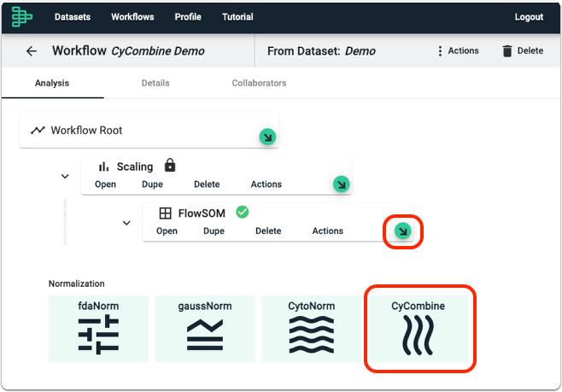Viewport: 562px width, 392px height.
Task: Open the Scaling node
Action: coord(105,184)
